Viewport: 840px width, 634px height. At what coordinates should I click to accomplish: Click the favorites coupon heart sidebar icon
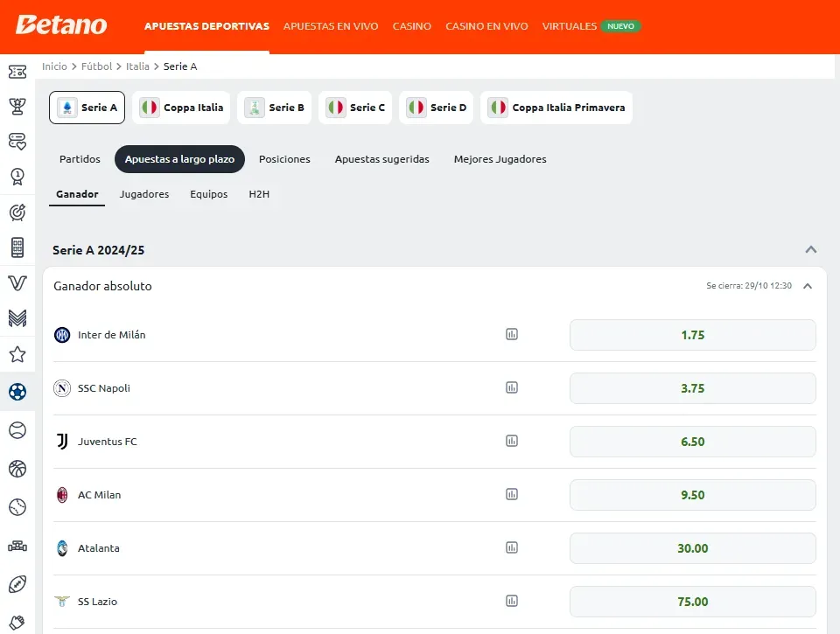(x=17, y=142)
